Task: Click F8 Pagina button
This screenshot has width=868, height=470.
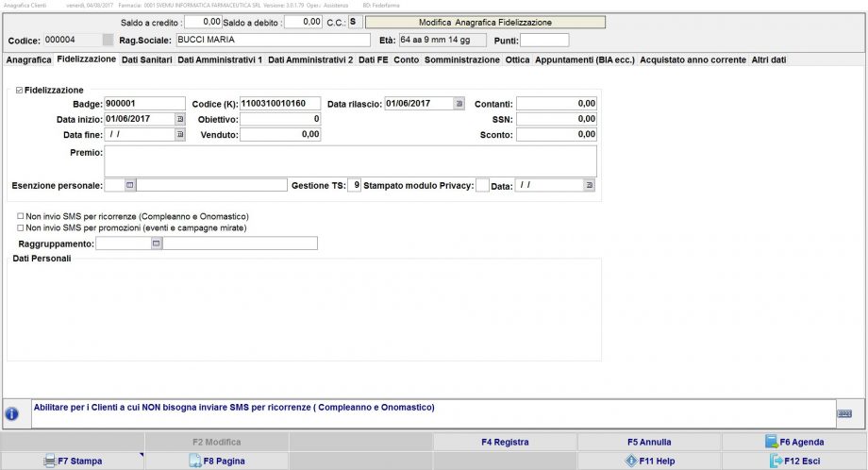Action: (217, 461)
